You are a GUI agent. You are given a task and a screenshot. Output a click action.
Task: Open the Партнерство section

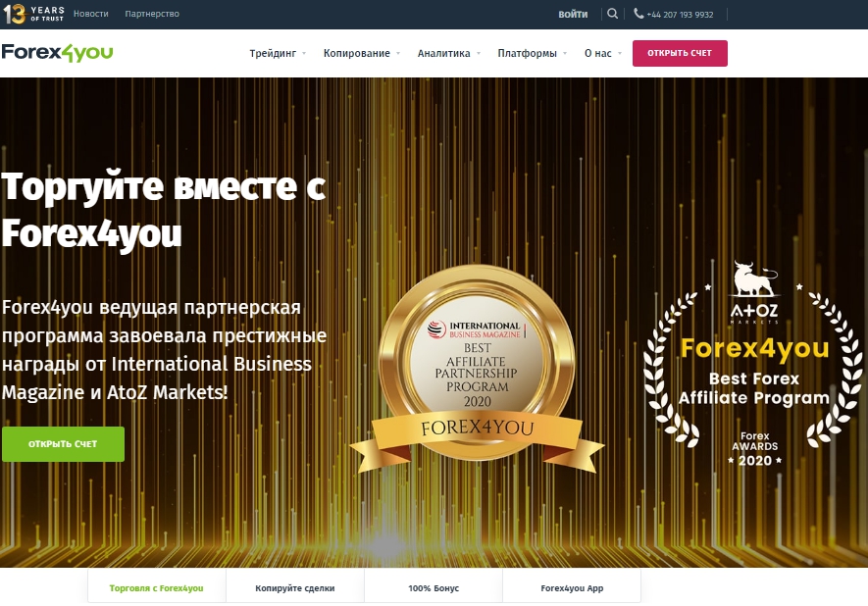pos(151,14)
